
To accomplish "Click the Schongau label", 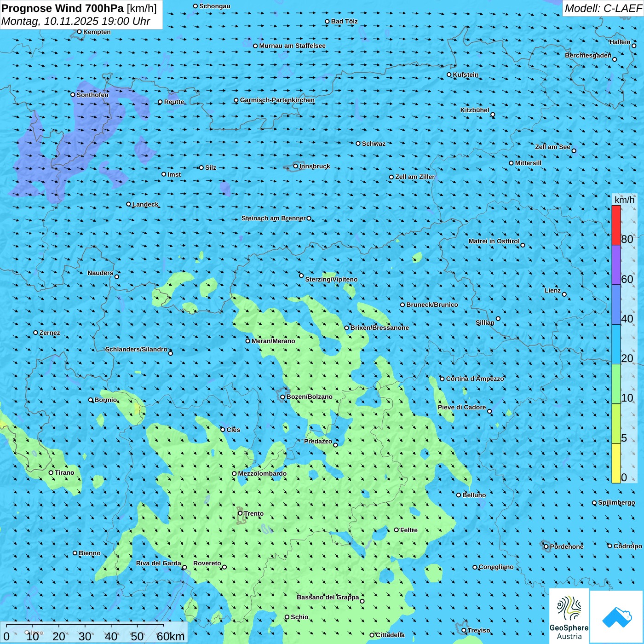I will click(x=215, y=6).
